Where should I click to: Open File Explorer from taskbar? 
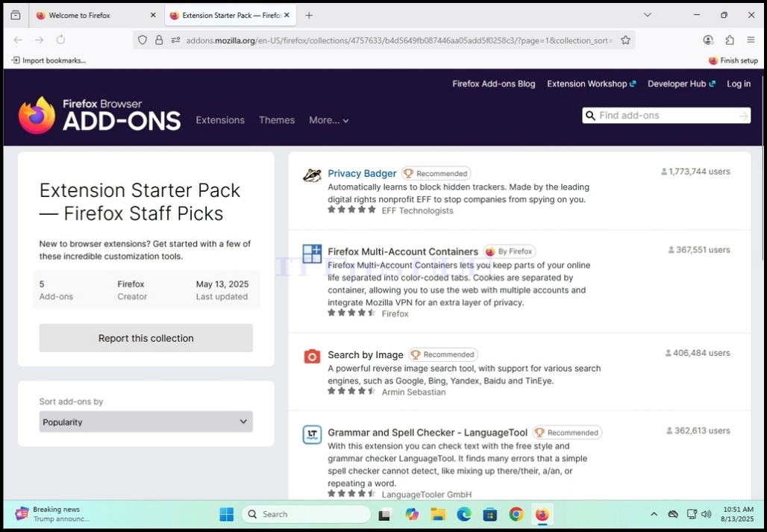tap(438, 514)
